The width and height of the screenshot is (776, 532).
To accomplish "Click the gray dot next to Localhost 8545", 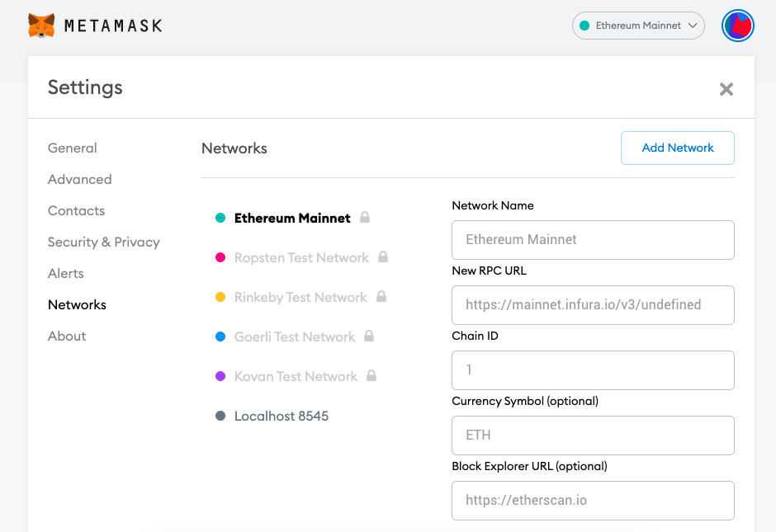I will pos(220,416).
